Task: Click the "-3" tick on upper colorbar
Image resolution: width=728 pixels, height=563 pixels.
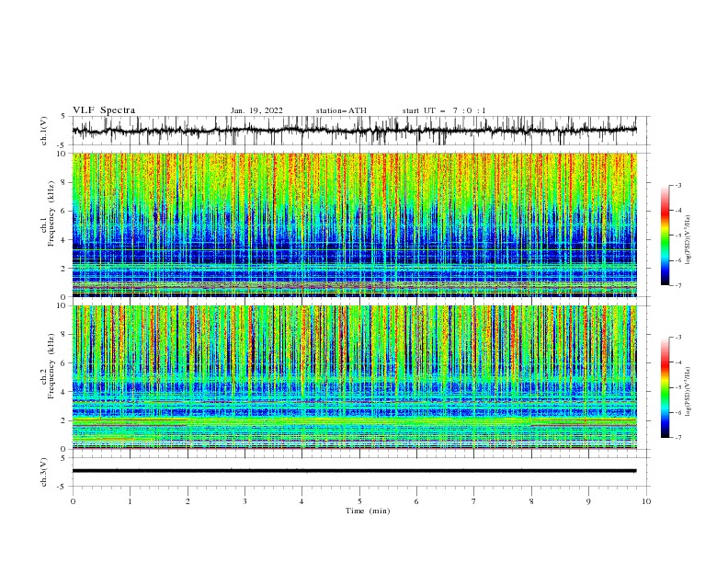Action: tap(678, 185)
